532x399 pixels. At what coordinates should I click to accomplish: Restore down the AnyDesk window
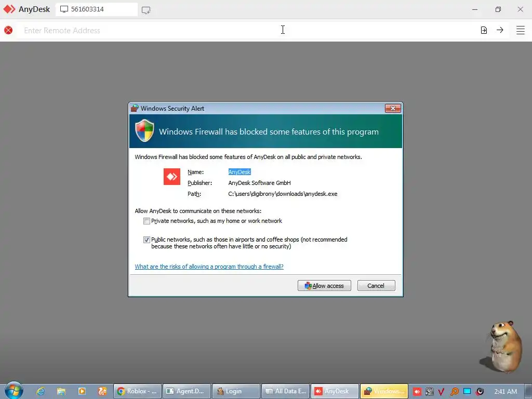(x=498, y=9)
